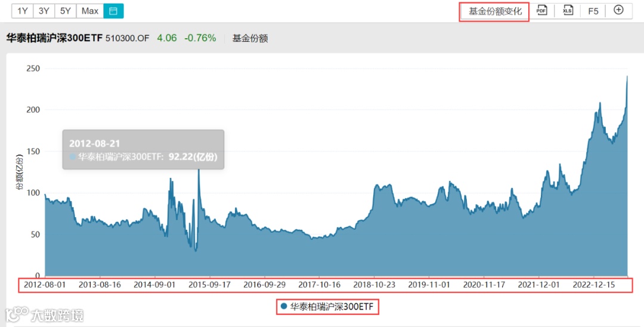Screen dimensions: 644x327
Task: Click the change percentage -0.76%
Action: tap(200, 38)
